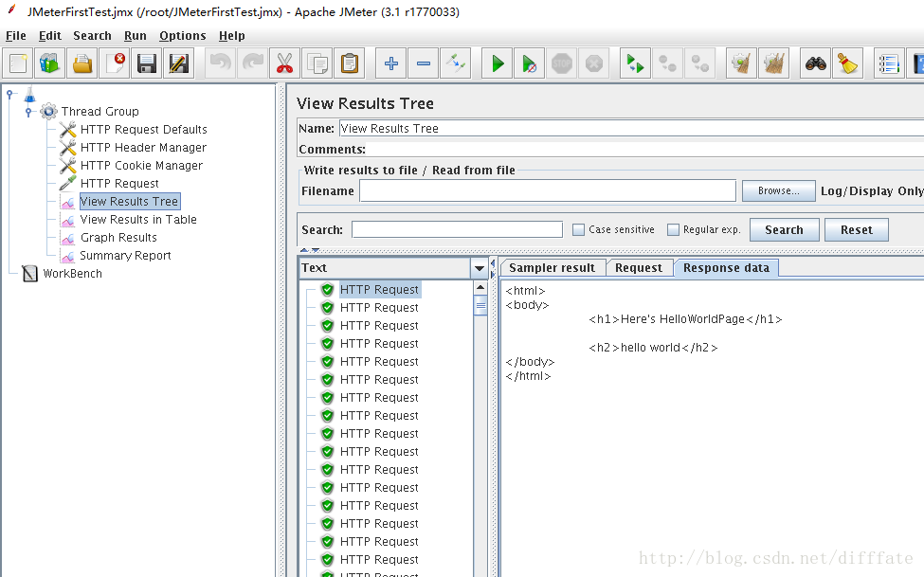This screenshot has width=924, height=577.
Task: Click the Save As icon
Action: coord(178,63)
